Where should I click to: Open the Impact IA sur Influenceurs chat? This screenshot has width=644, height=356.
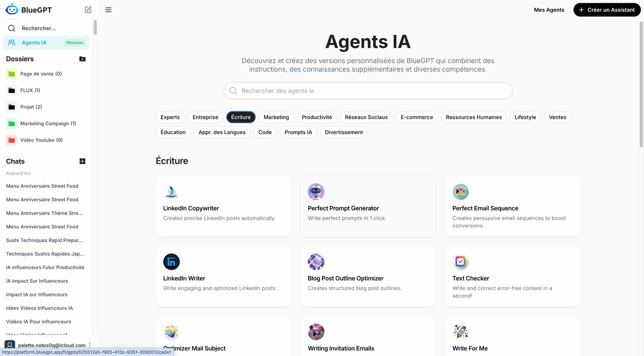[37, 294]
